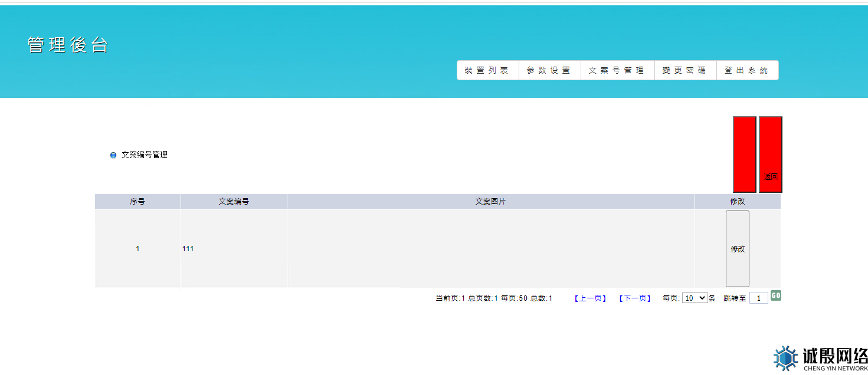Screen dimensions: 868x375
Task: Click the blue bullet beside 文案编号管理
Action: coord(113,155)
